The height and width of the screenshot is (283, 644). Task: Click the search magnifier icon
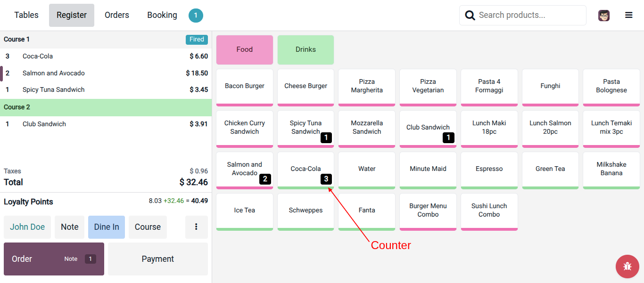[x=470, y=16]
